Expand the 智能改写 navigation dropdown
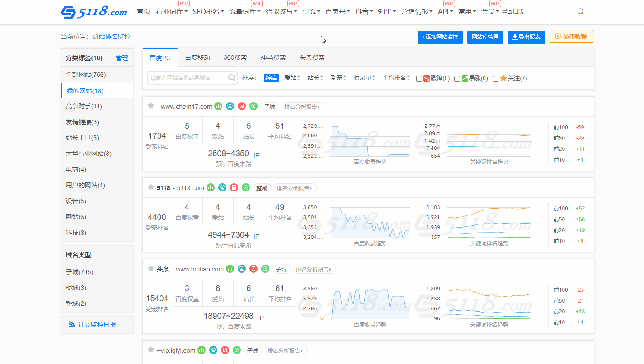Viewport: 644px width, 364px height. (281, 12)
